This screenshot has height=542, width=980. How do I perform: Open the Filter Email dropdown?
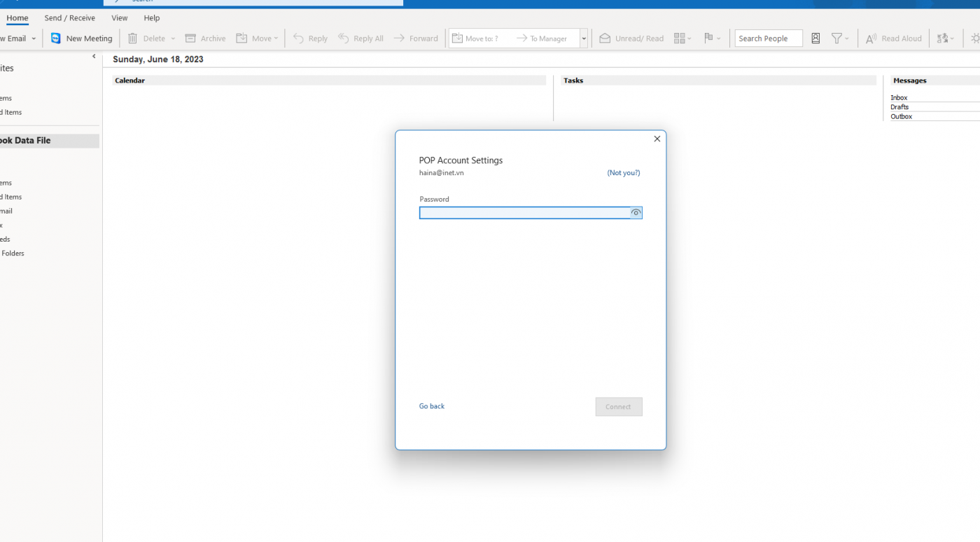click(x=840, y=39)
